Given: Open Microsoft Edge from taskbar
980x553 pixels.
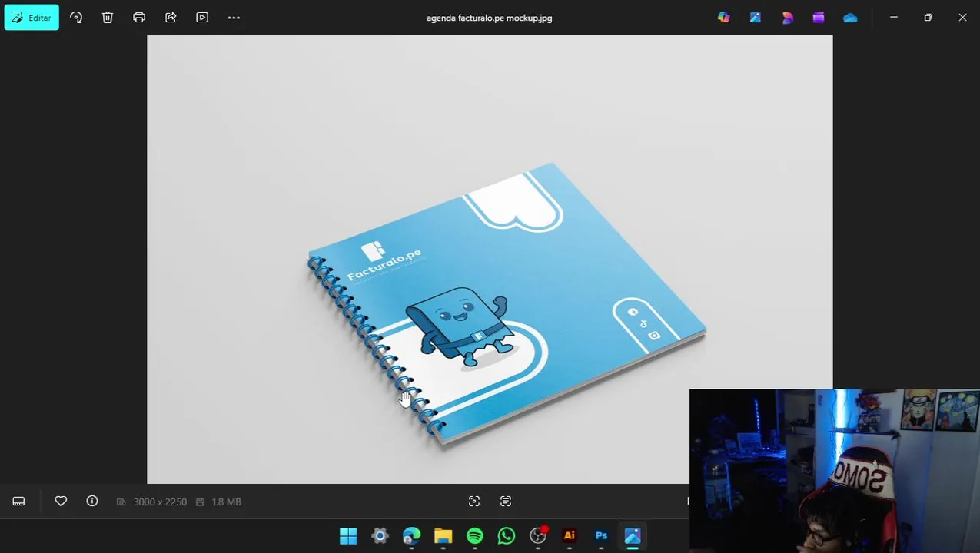Looking at the screenshot, I should pos(411,536).
